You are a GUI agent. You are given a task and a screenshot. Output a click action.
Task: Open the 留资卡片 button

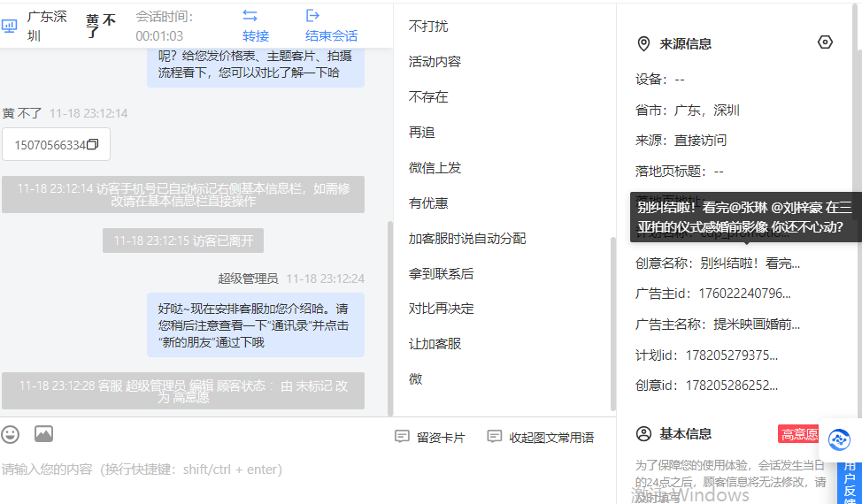pyautogui.click(x=430, y=437)
